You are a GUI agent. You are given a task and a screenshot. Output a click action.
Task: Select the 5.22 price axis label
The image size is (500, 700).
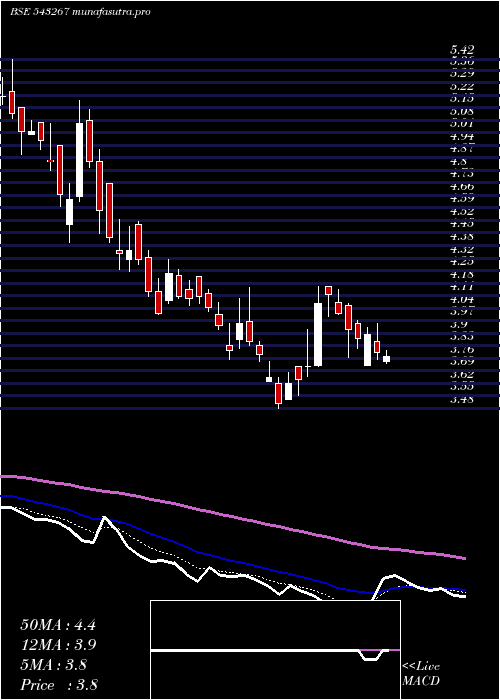[462, 87]
